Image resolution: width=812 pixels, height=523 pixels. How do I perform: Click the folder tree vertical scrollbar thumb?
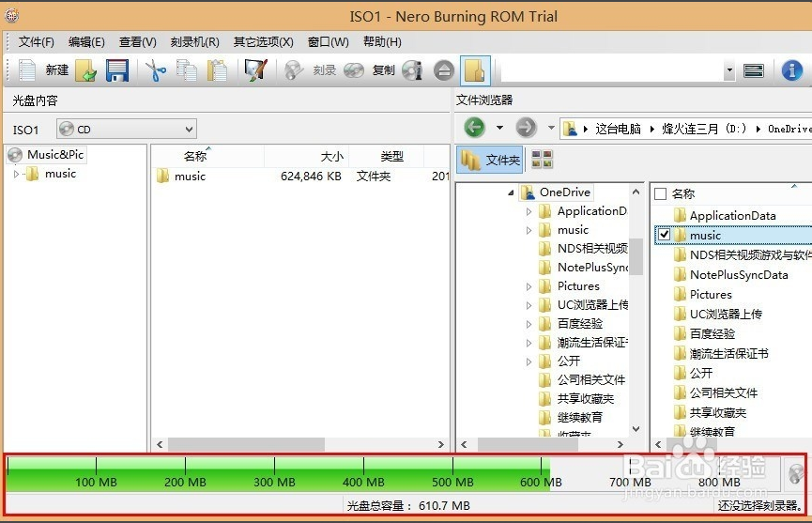click(636, 255)
